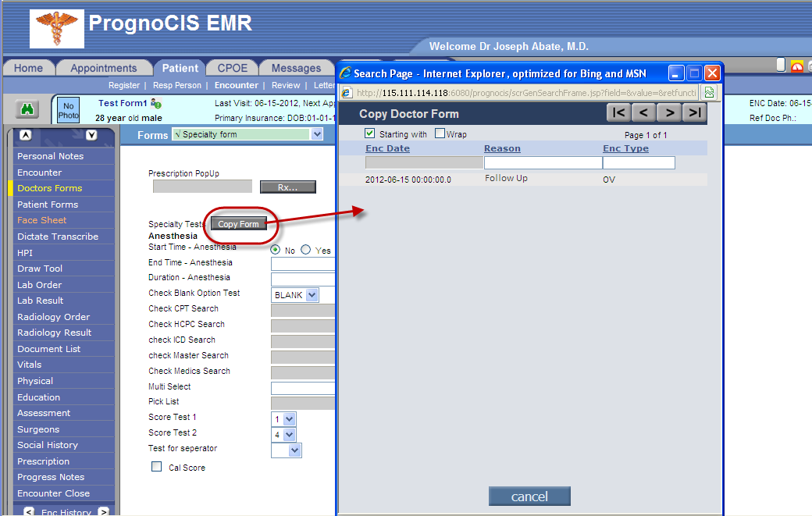Open Dictate Transcribe in the sidebar

tap(58, 237)
